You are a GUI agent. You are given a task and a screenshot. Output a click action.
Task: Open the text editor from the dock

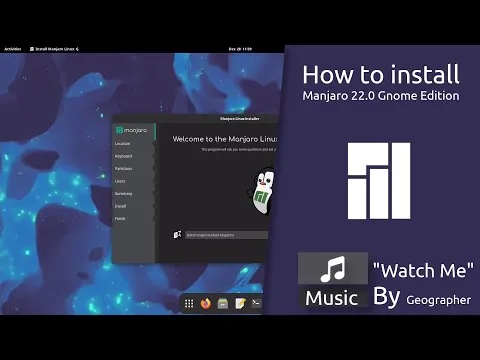[x=240, y=303]
